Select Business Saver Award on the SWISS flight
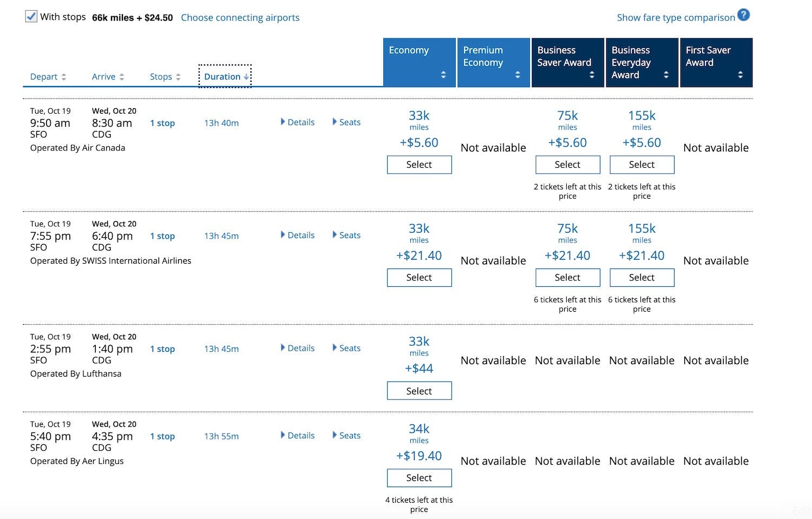The width and height of the screenshot is (812, 519). pyautogui.click(x=567, y=277)
